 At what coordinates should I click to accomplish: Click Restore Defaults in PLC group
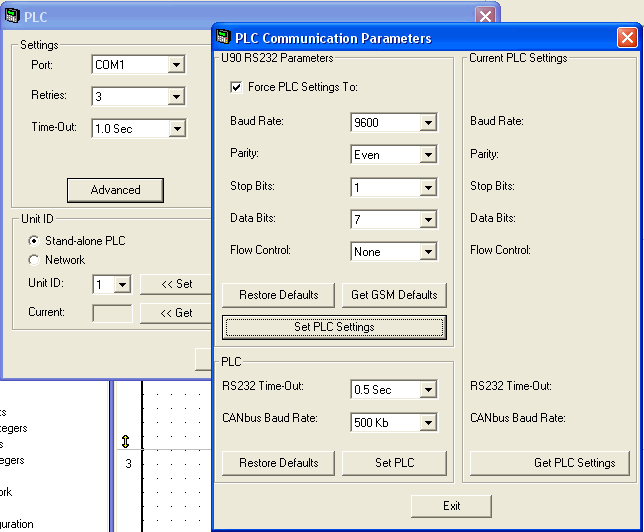(x=278, y=463)
